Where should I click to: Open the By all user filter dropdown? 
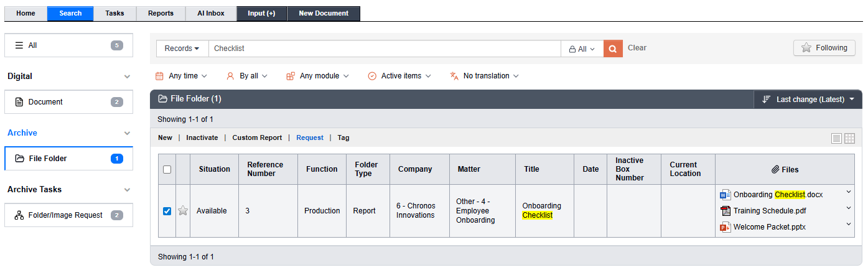246,76
